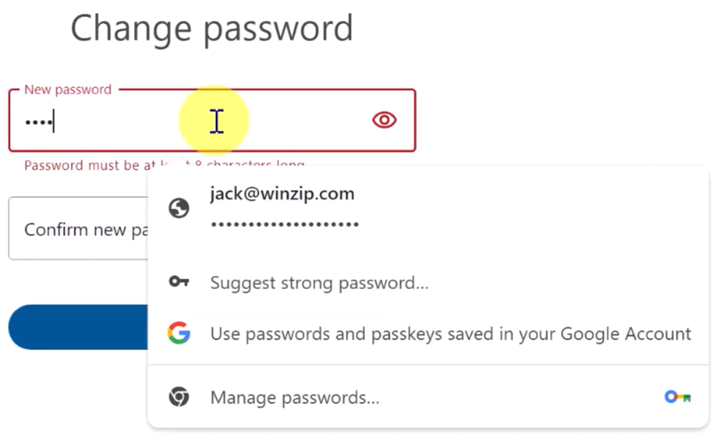This screenshot has width=714, height=436.
Task: Use passwords and passkeys saved in Google Account
Action: pos(450,333)
